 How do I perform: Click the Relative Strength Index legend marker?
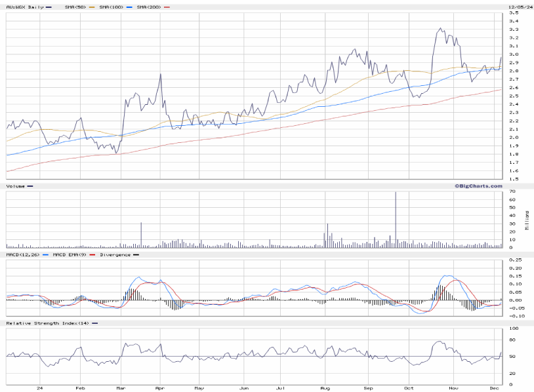point(95,323)
